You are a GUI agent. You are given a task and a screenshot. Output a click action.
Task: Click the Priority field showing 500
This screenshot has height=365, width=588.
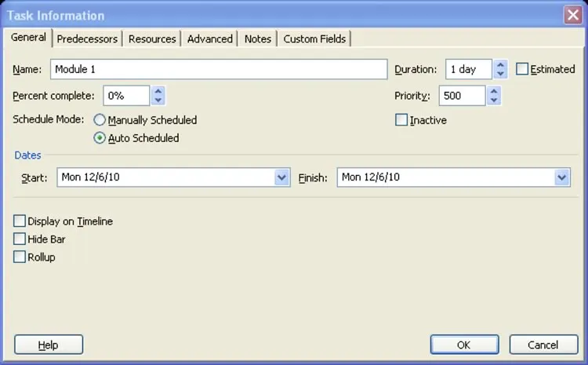462,96
